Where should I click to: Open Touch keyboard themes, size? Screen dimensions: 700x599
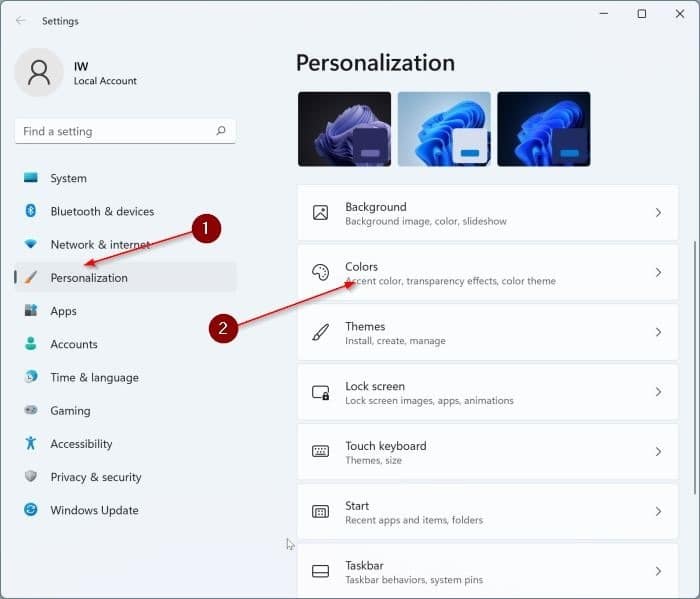coord(488,452)
